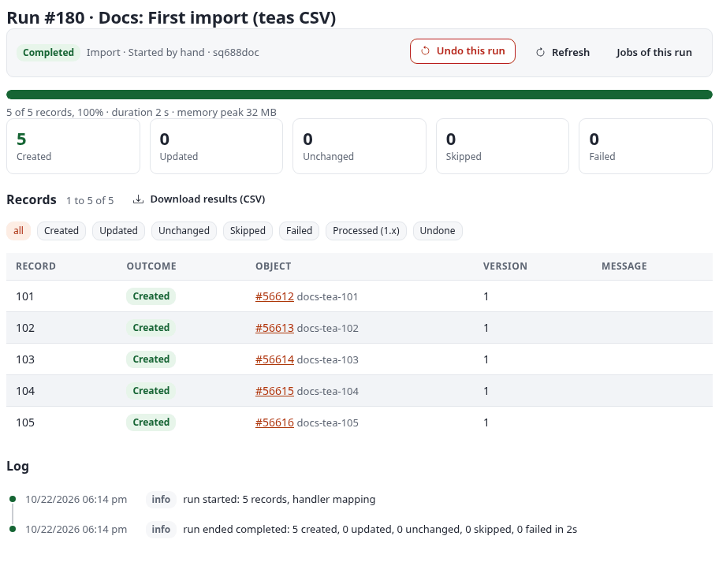Click the refresh circular arrow icon
Screen dimensions: 719x588
pos(540,52)
